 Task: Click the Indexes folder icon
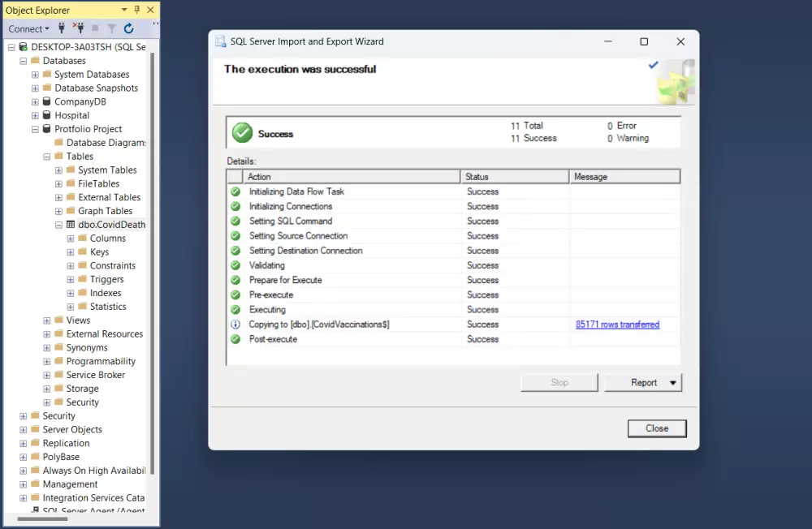pyautogui.click(x=82, y=292)
